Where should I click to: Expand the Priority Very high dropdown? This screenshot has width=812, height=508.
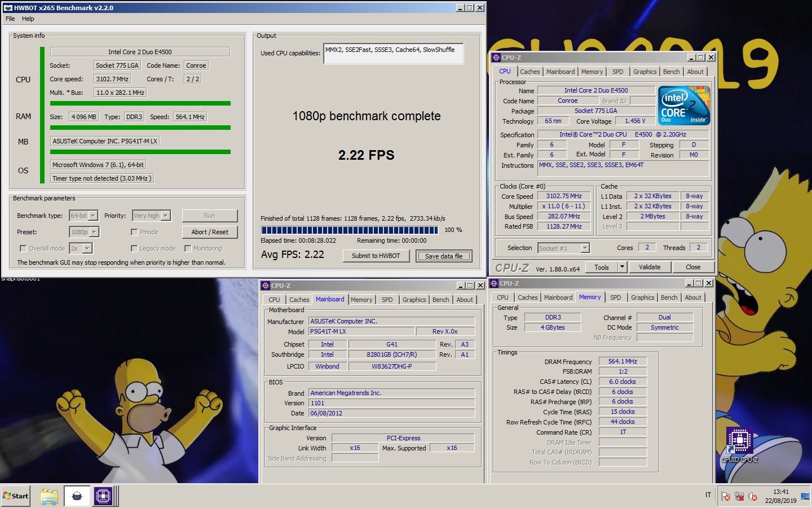[x=166, y=216]
